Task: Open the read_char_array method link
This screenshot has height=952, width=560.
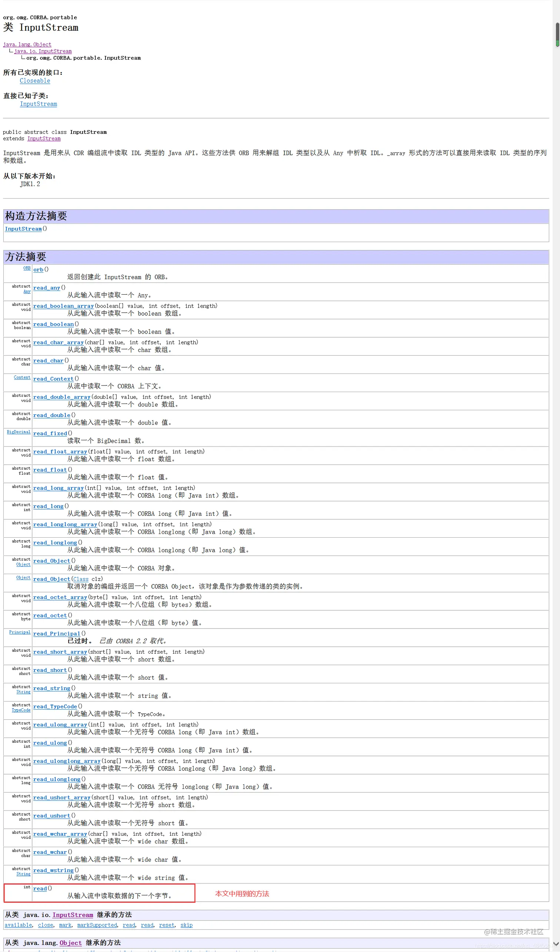Action: pyautogui.click(x=59, y=343)
